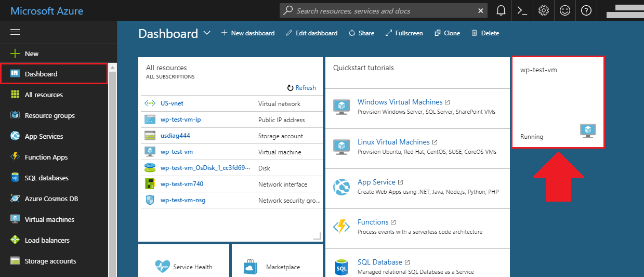644x277 pixels.
Task: Click the All resources grid icon
Action: [x=15, y=95]
